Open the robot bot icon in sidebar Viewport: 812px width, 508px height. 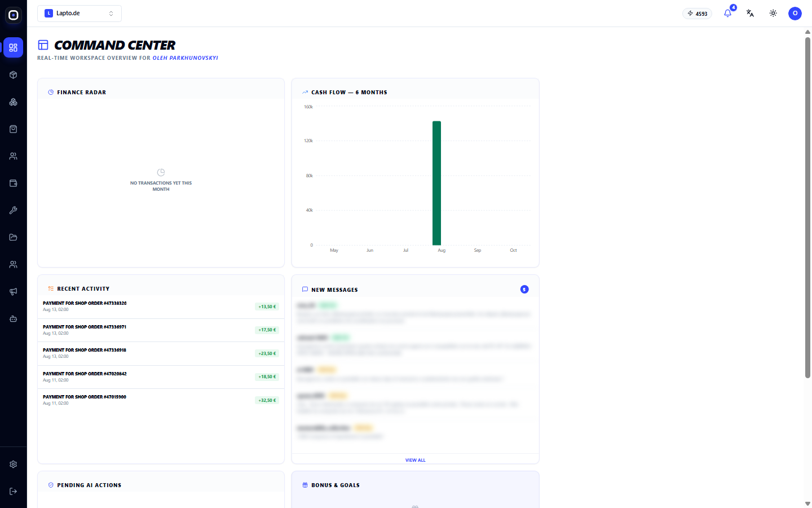(x=14, y=319)
